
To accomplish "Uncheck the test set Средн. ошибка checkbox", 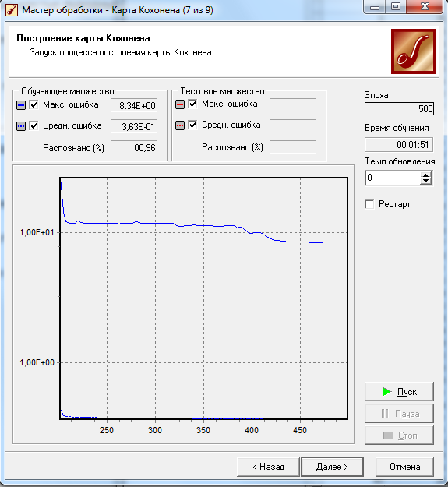I will (x=192, y=125).
